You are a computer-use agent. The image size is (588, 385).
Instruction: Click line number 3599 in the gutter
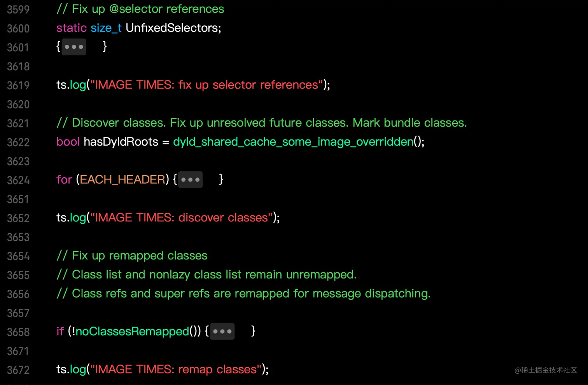(18, 9)
